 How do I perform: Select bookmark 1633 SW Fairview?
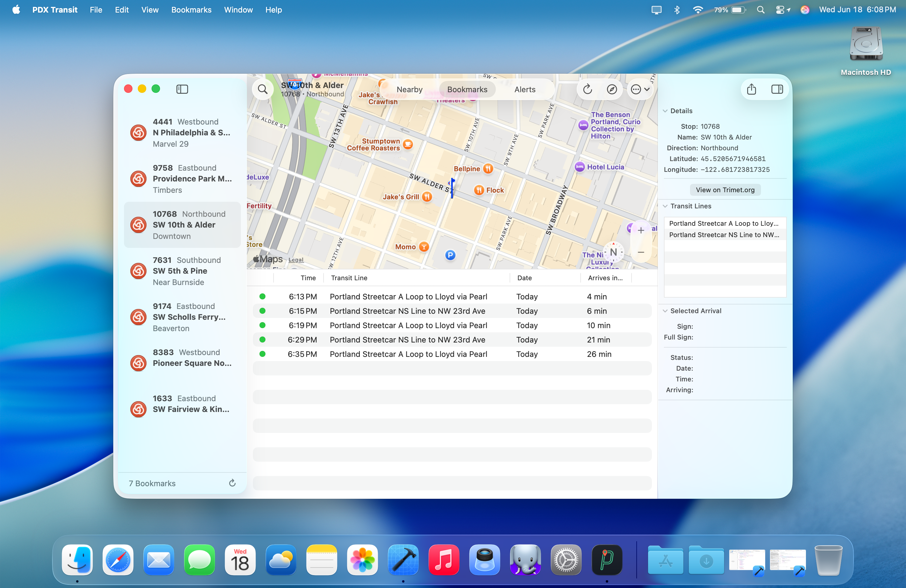[x=182, y=409]
